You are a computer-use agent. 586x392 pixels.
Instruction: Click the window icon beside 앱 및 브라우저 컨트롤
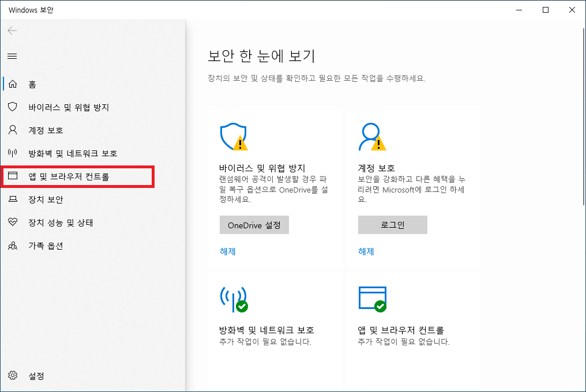click(x=13, y=176)
